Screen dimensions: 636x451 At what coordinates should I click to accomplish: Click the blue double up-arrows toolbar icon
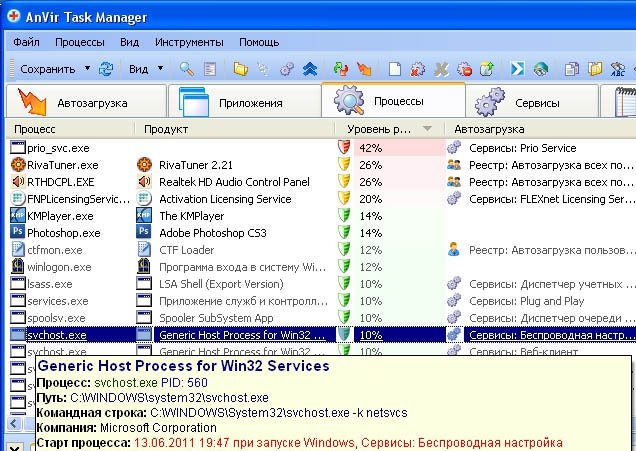(310, 69)
